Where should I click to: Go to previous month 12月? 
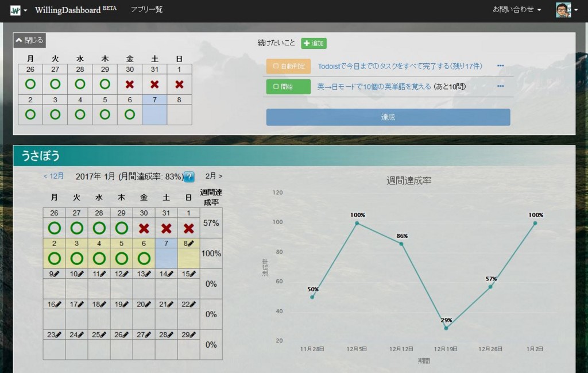click(53, 176)
